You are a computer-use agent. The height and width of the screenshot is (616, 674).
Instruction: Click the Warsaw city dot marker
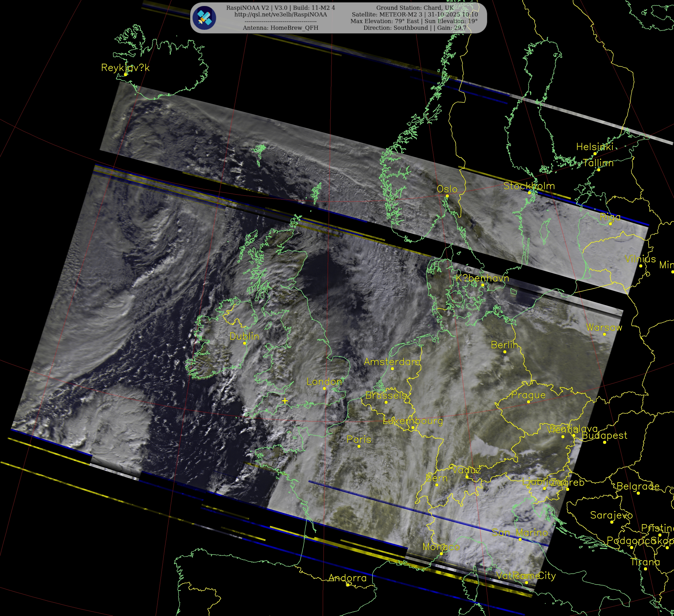[604, 334]
